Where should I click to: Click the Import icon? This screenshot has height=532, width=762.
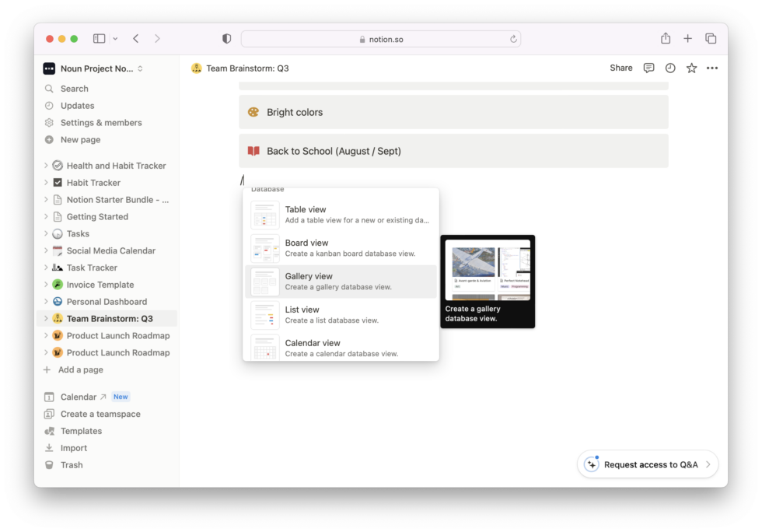click(x=48, y=447)
